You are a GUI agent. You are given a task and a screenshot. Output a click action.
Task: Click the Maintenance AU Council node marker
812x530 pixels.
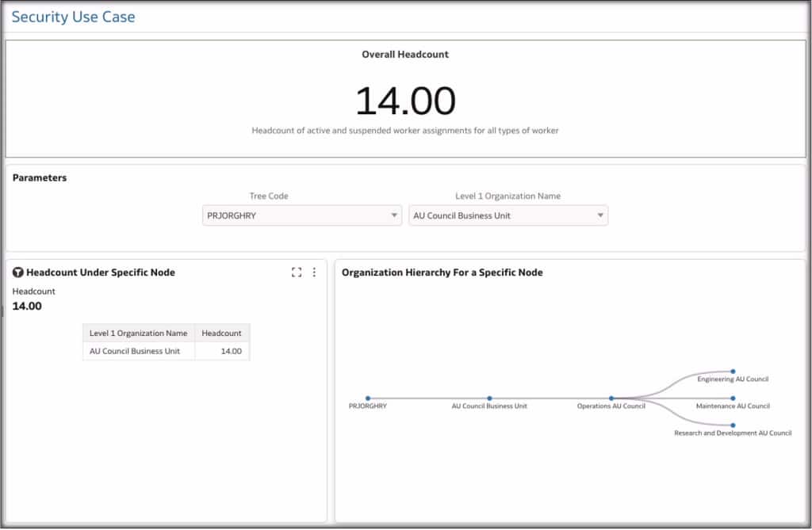click(x=733, y=398)
